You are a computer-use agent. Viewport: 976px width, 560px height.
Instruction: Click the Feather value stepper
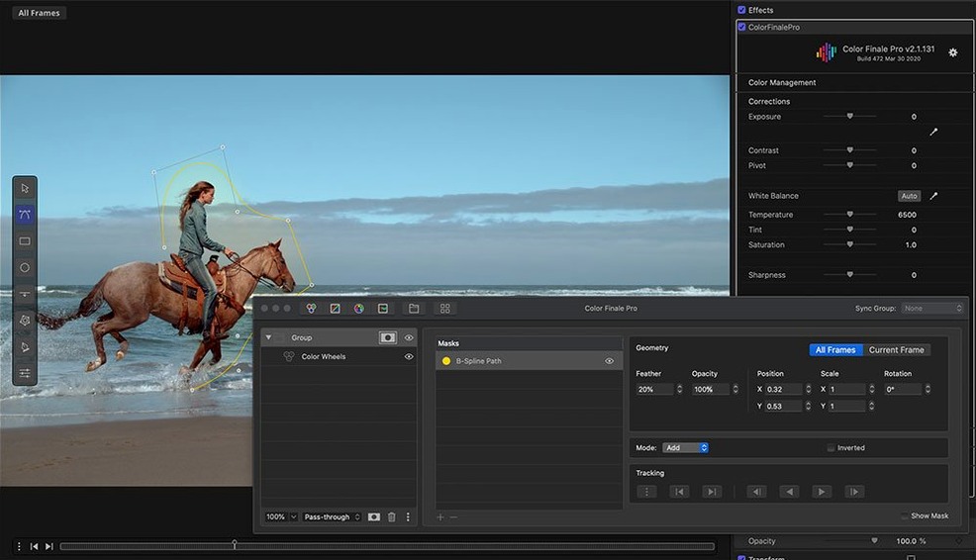pyautogui.click(x=679, y=389)
